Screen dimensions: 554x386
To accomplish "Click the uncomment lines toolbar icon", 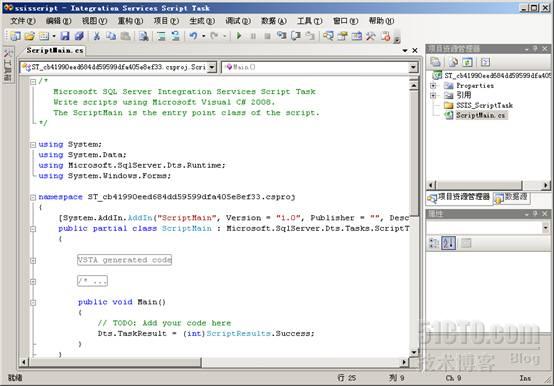I will coord(176,36).
